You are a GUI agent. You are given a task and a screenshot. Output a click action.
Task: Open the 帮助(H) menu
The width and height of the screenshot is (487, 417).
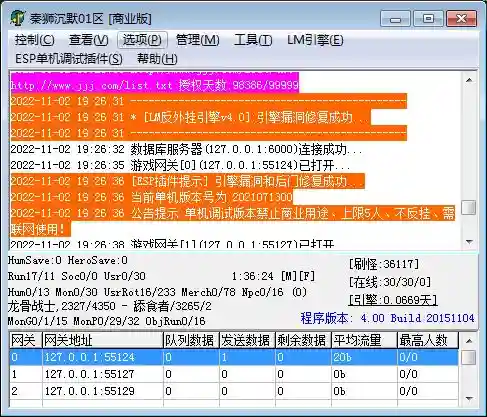click(x=157, y=59)
